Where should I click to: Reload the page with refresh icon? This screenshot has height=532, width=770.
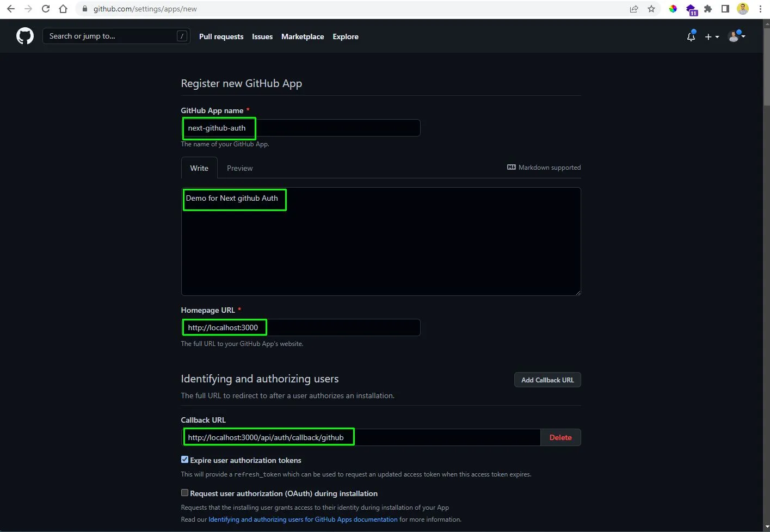coord(46,9)
